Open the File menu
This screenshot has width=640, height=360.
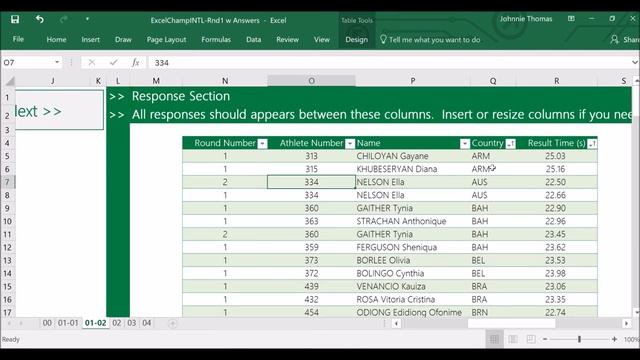(x=18, y=39)
